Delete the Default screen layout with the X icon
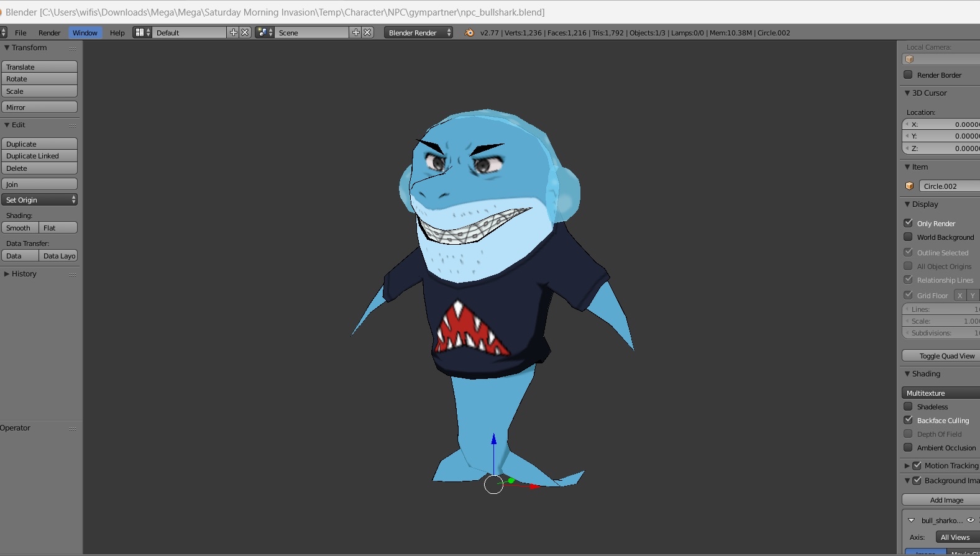The width and height of the screenshot is (980, 556). click(245, 32)
